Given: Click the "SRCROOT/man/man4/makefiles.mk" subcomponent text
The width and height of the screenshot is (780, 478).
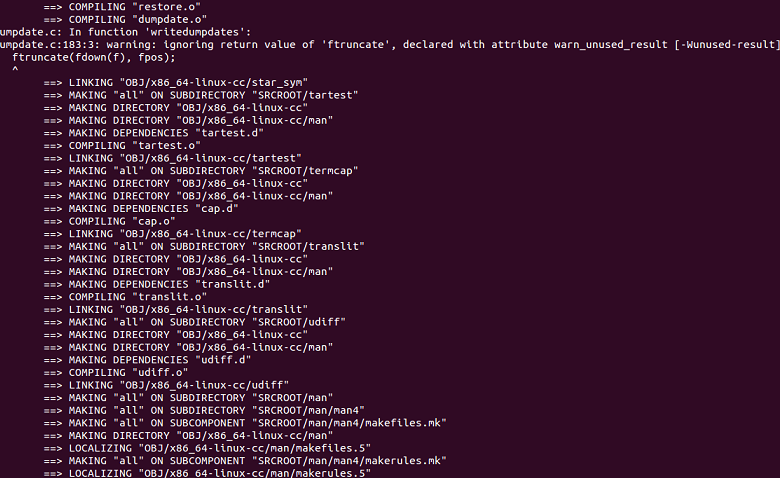Looking at the screenshot, I should click(349, 423).
